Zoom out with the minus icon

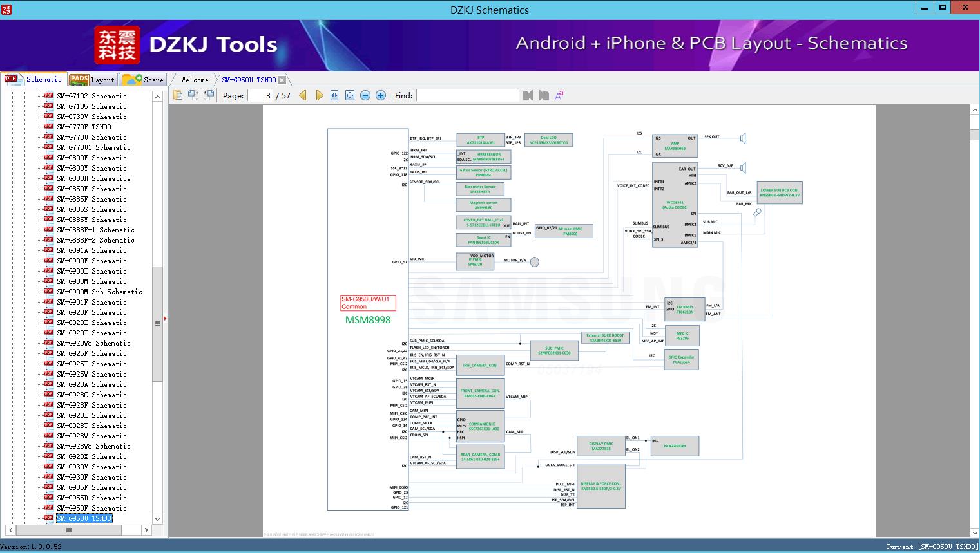coord(365,95)
